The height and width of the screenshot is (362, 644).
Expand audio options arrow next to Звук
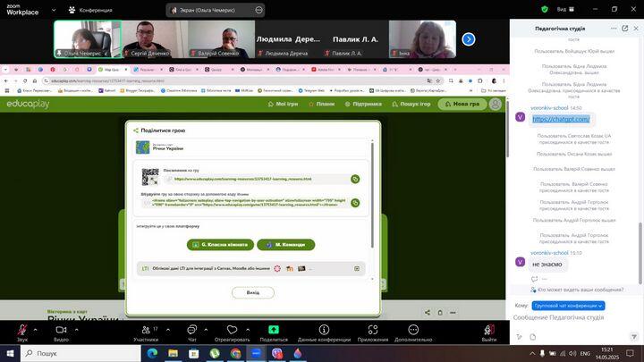coord(35,330)
